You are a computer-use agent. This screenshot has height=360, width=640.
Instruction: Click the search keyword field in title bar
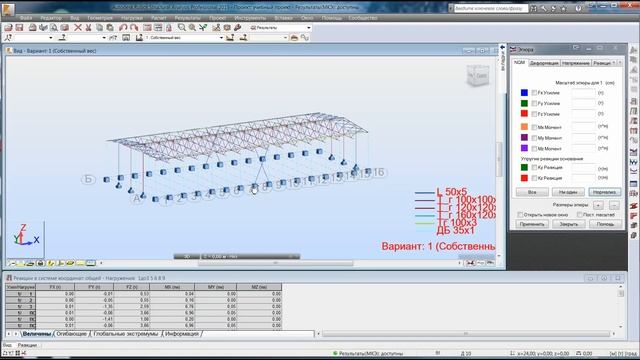[491, 8]
